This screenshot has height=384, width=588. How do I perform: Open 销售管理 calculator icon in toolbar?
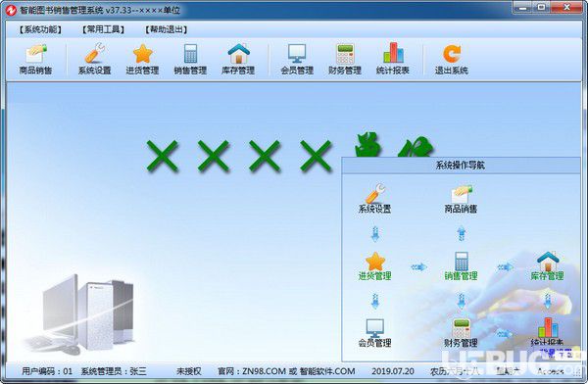pos(190,59)
